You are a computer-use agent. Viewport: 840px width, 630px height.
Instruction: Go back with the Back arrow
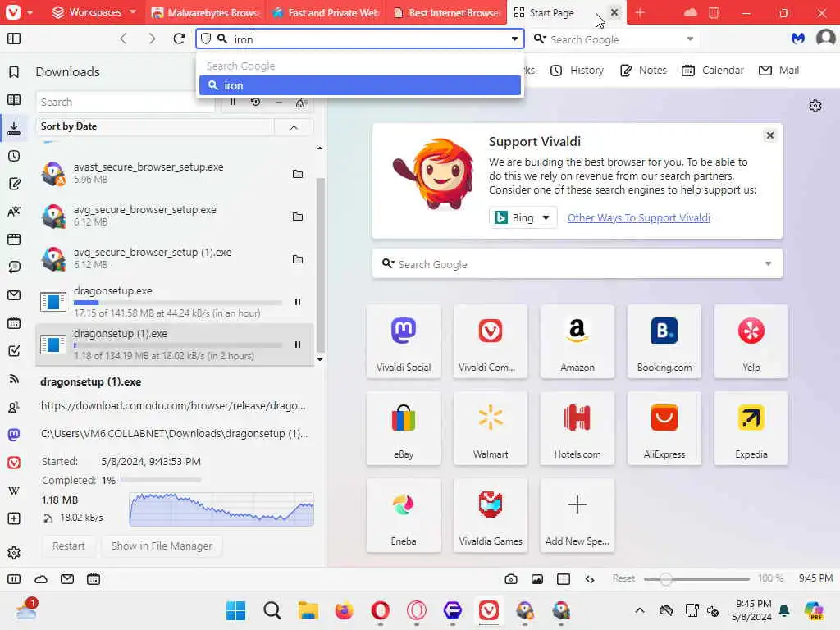(x=124, y=39)
